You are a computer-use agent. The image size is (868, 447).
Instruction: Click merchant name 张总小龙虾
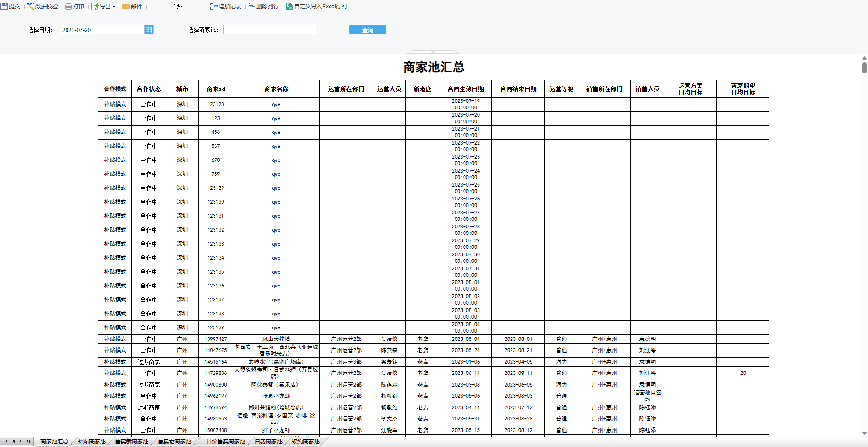tap(276, 396)
